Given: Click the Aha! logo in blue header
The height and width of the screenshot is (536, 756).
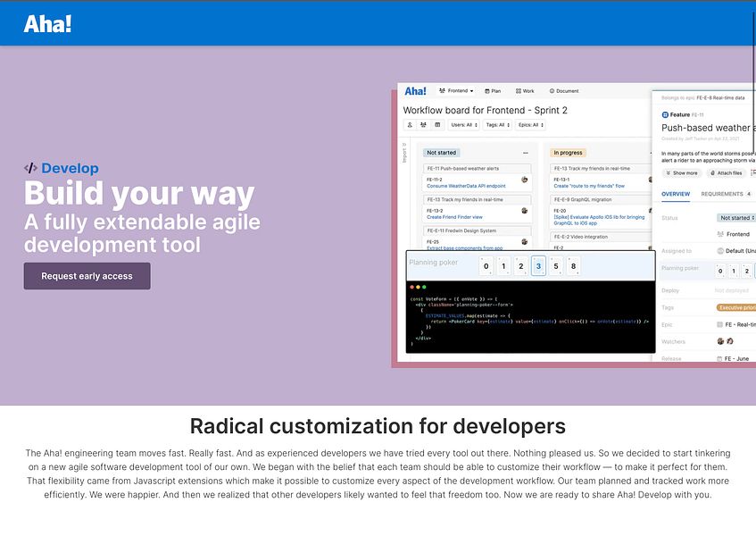Looking at the screenshot, I should [47, 23].
